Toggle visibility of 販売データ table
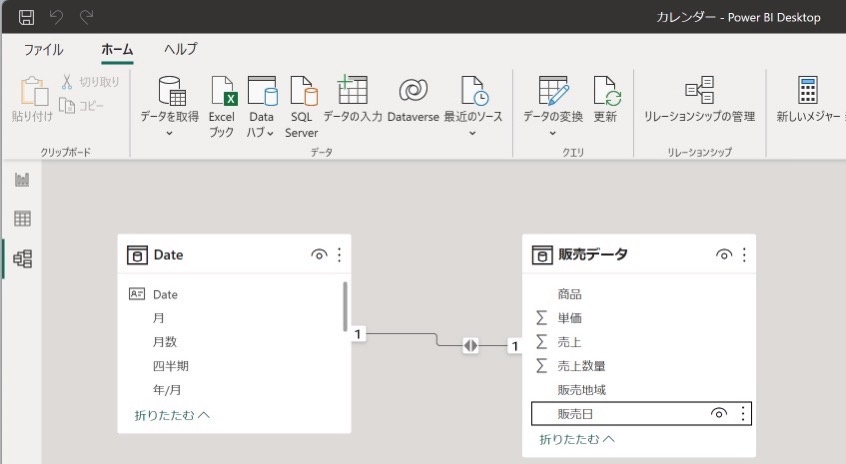The height and width of the screenshot is (464, 846). (x=724, y=255)
